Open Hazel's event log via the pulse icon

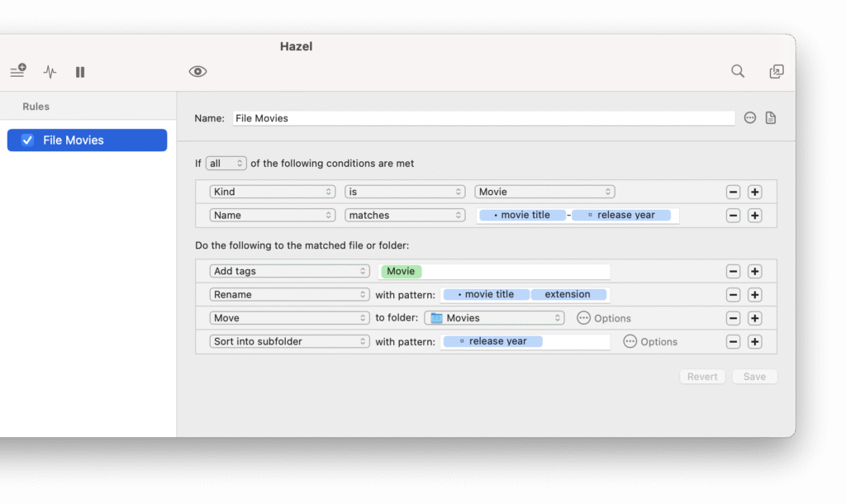(49, 72)
